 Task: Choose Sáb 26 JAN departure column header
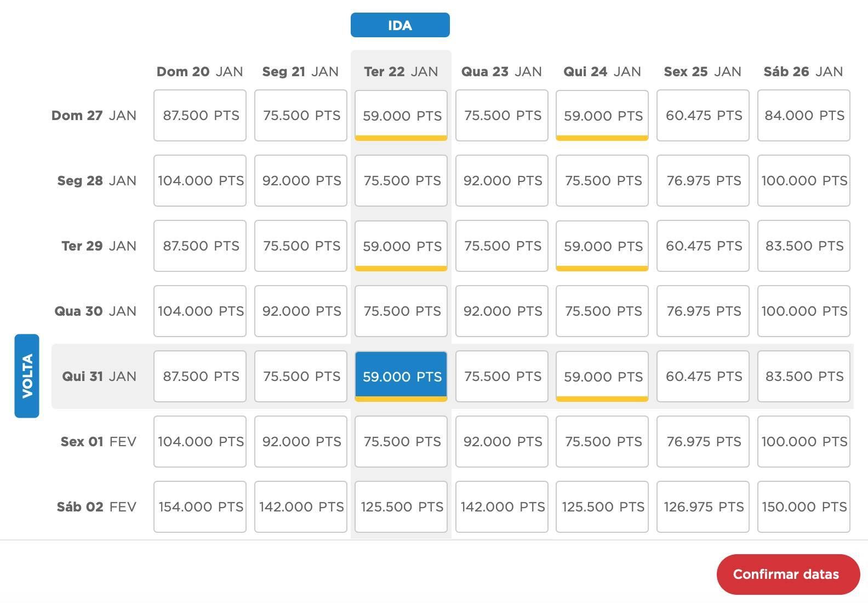803,72
